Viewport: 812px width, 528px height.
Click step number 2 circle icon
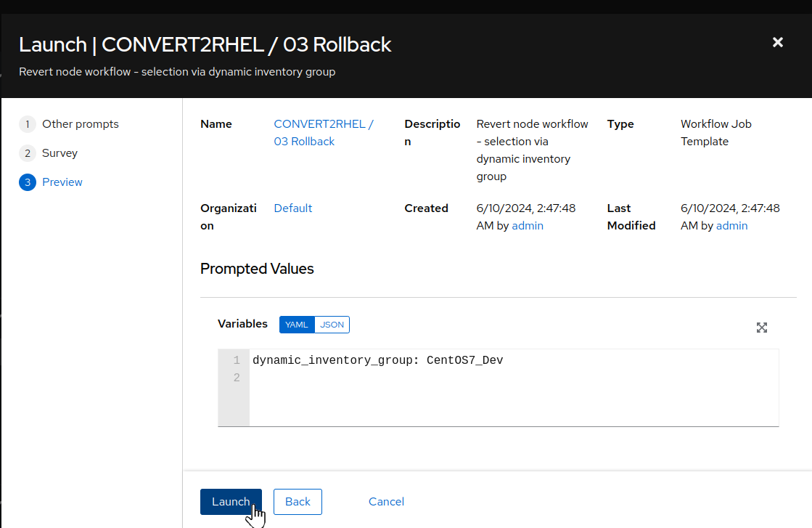click(28, 153)
